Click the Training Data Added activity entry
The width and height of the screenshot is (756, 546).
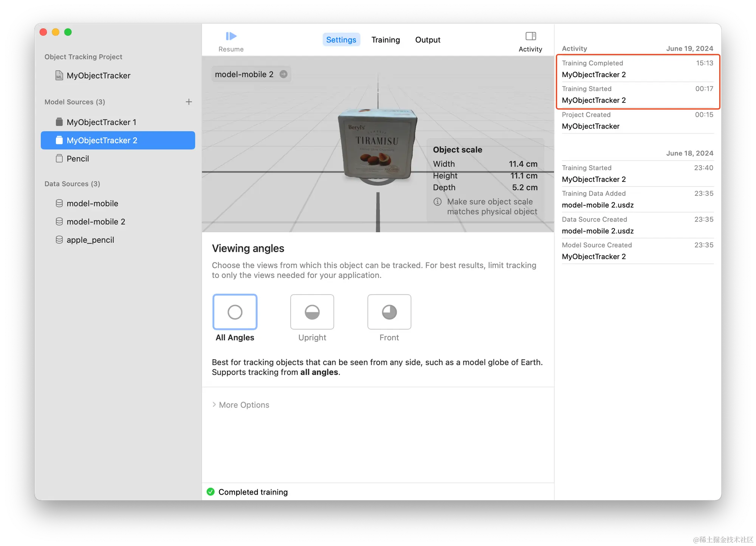(638, 199)
